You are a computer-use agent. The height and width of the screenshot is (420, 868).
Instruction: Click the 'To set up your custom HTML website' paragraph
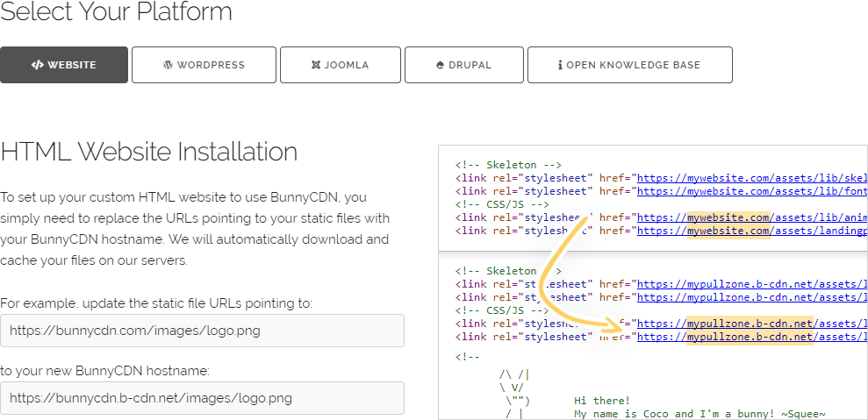195,229
